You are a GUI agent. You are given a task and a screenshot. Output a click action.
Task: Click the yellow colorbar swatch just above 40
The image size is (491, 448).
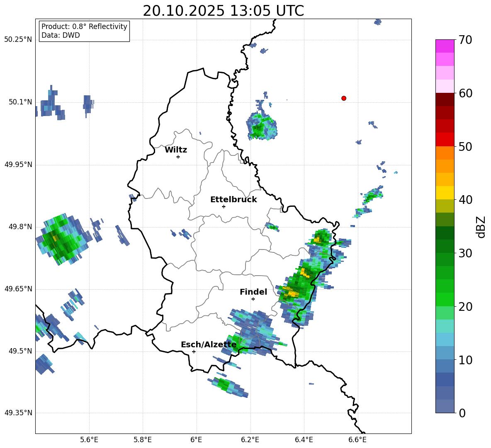(x=445, y=193)
